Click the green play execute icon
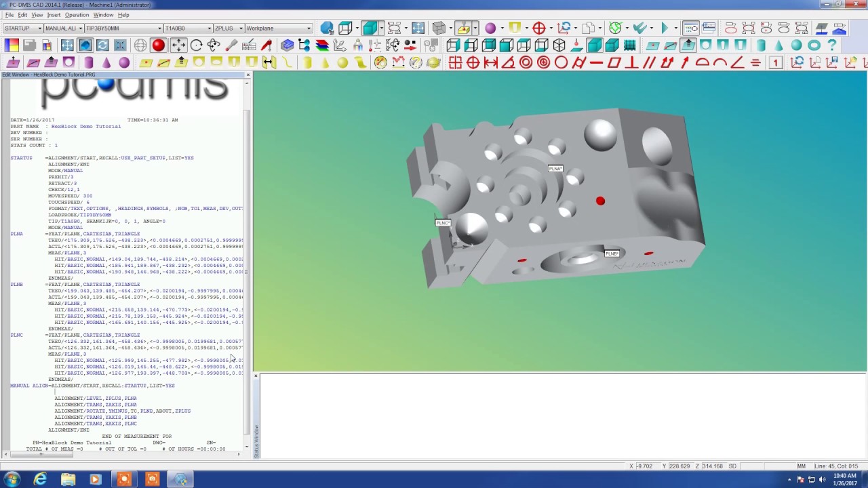The image size is (868, 488). [x=665, y=28]
